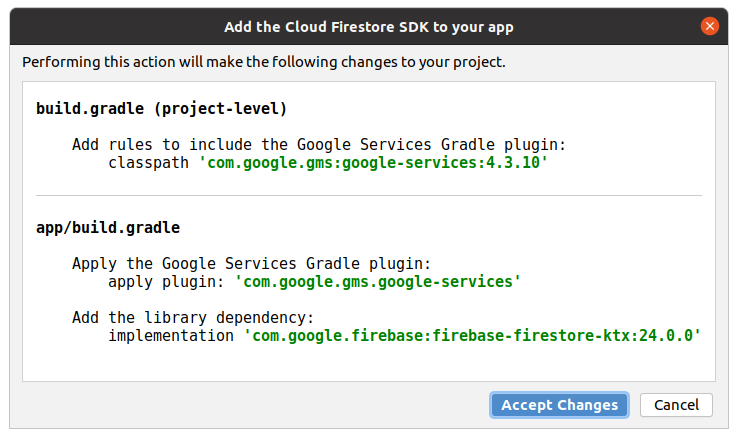Image resolution: width=738 pixels, height=438 pixels.
Task: Select the google-services:4.3.10 dependency string
Action: click(x=373, y=162)
